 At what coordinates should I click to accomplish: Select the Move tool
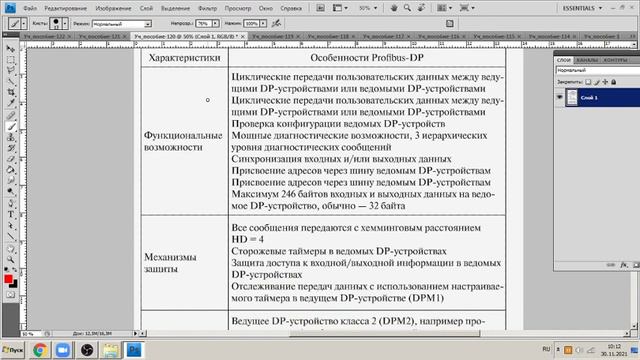(11, 49)
